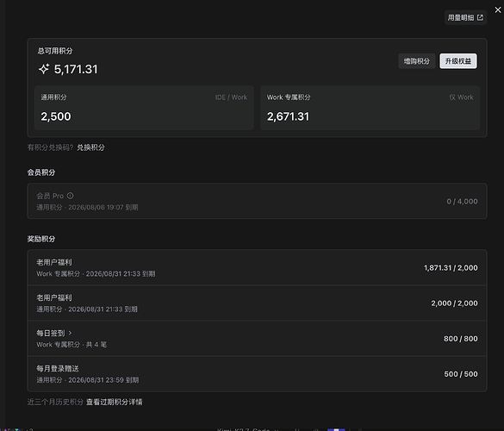Select the Work 专属积分 2,671.31 card

coord(370,108)
